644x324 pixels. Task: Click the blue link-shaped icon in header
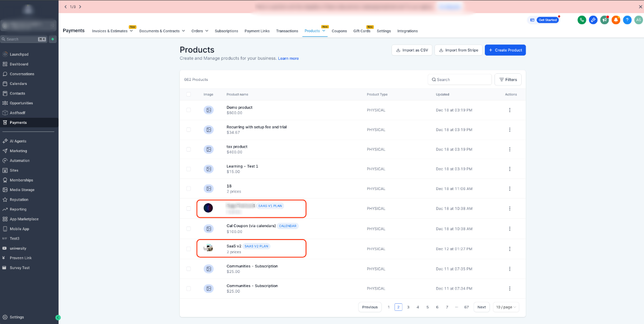pos(593,20)
